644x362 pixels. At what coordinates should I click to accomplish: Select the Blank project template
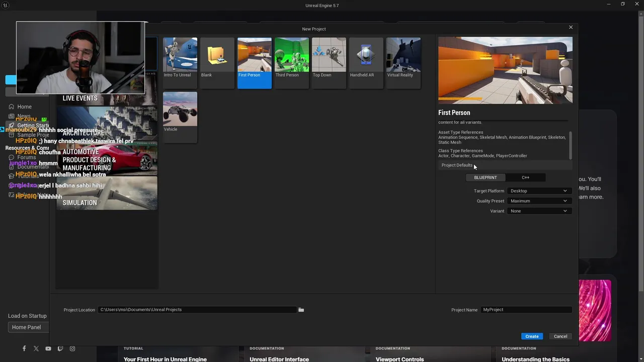click(x=217, y=63)
